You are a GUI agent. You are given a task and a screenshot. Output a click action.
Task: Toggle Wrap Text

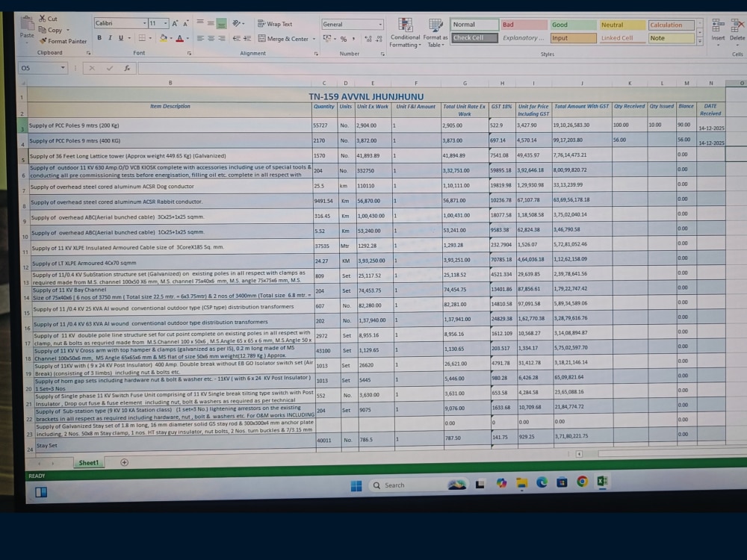click(275, 24)
